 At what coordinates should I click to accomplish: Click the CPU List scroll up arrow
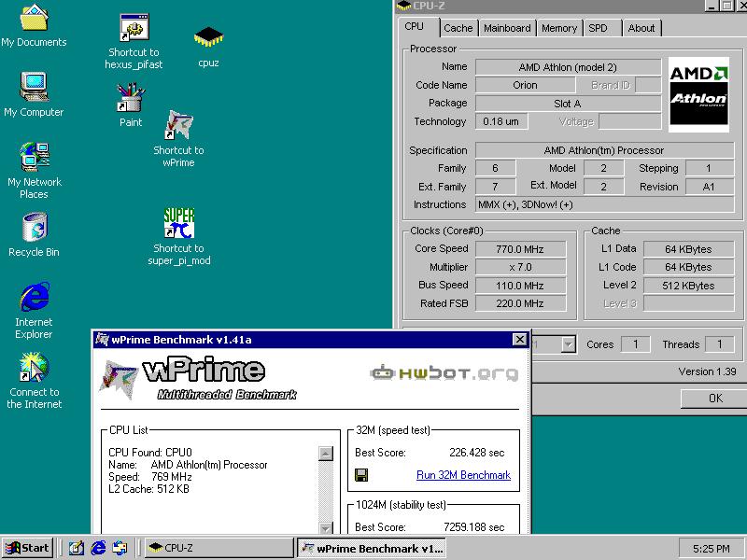325,454
